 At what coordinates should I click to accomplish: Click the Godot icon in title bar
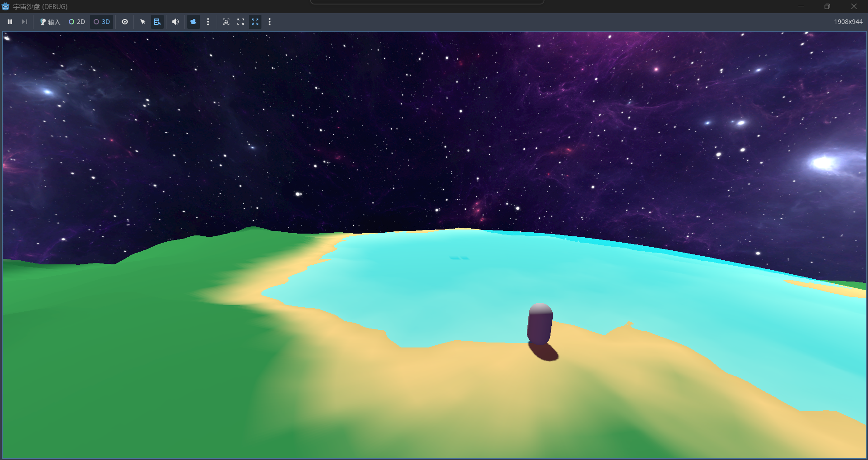pyautogui.click(x=6, y=6)
